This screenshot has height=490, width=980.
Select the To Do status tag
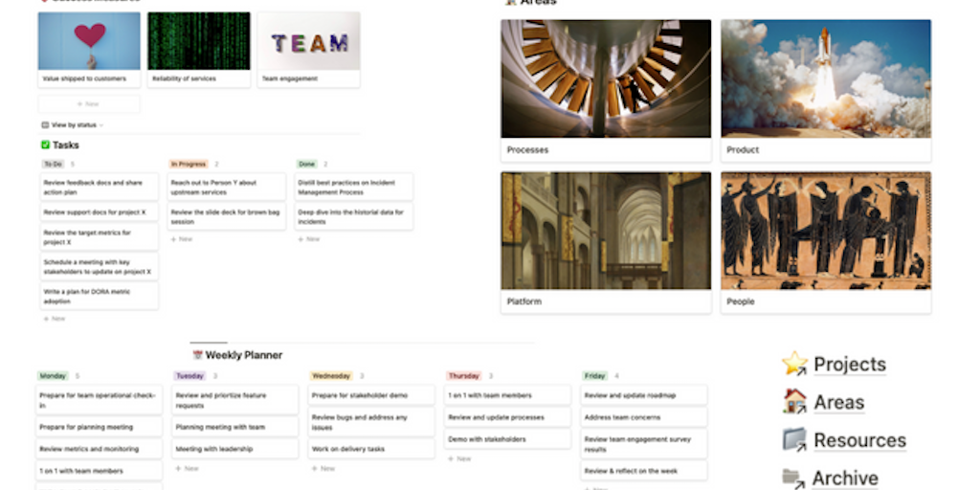(54, 164)
